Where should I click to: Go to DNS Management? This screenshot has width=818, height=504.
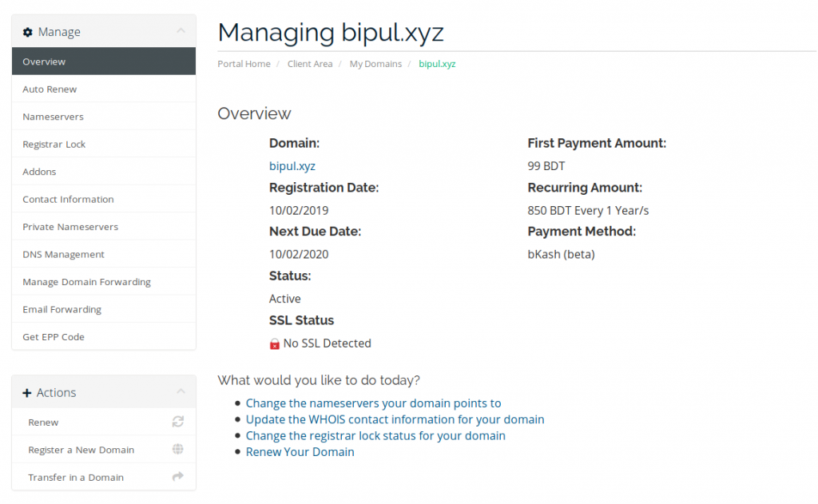click(104, 255)
